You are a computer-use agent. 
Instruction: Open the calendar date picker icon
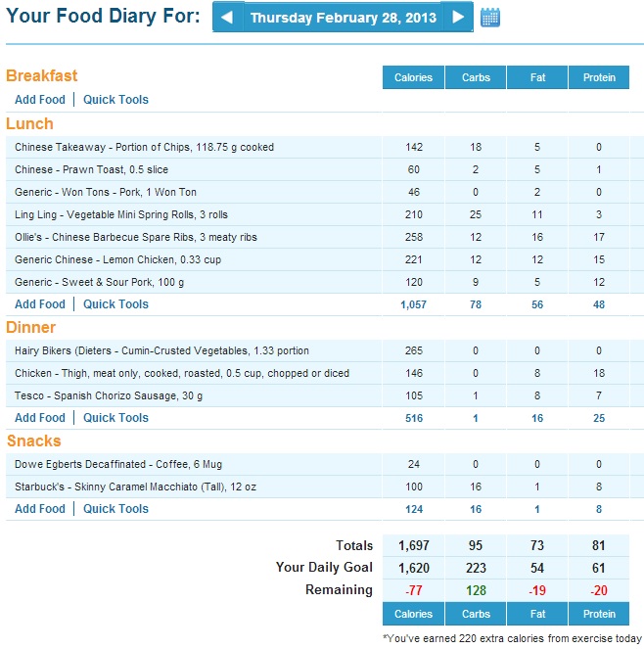tap(490, 18)
